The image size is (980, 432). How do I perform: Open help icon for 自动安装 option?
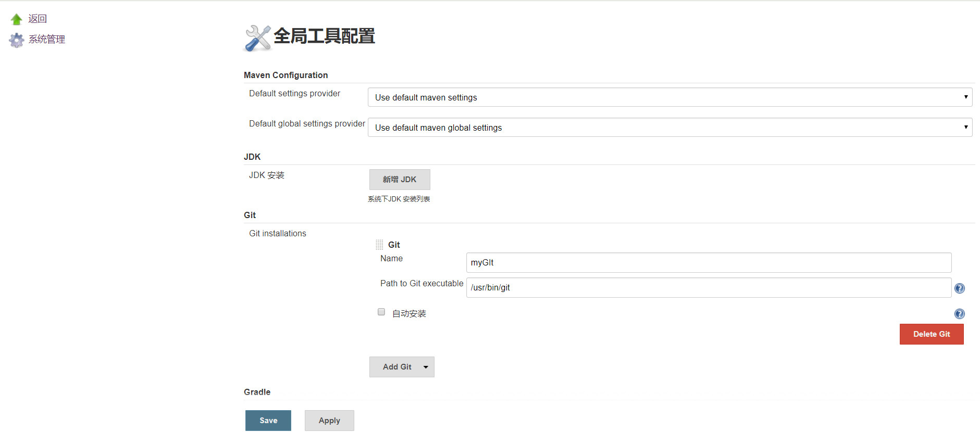[959, 314]
